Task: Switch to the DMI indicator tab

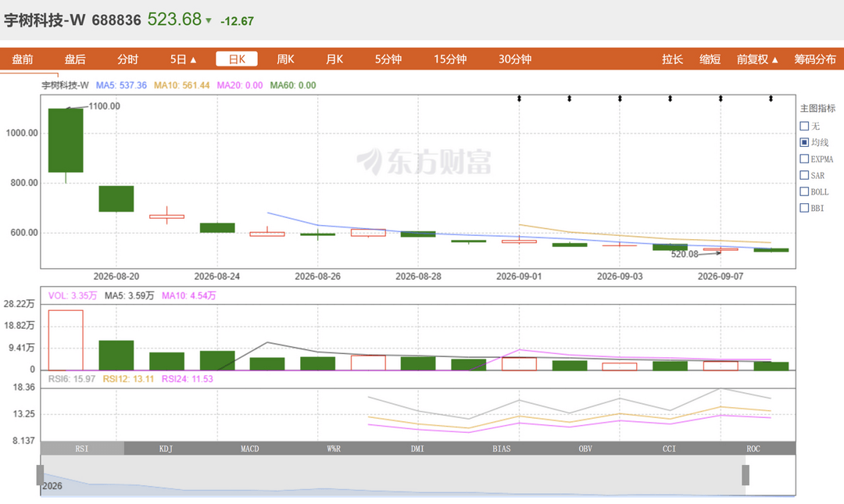Action: click(x=417, y=449)
